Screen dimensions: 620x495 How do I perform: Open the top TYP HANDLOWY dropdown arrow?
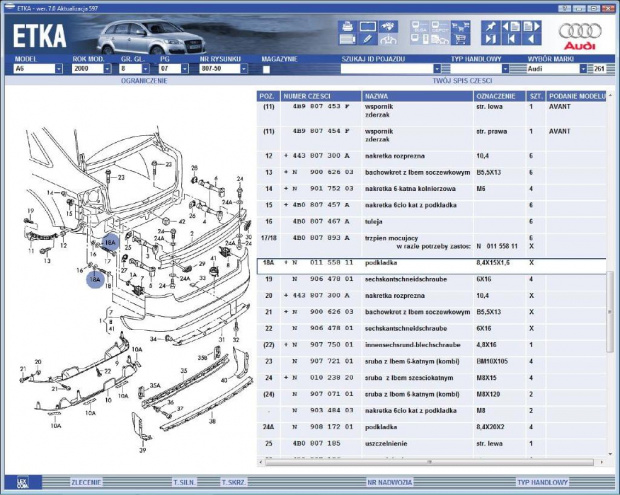(x=505, y=69)
